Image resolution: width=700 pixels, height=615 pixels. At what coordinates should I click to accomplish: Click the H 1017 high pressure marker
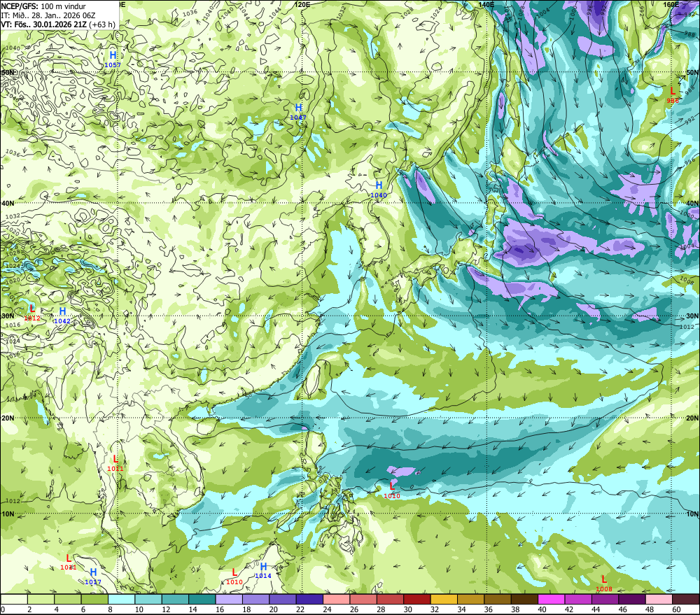93,577
